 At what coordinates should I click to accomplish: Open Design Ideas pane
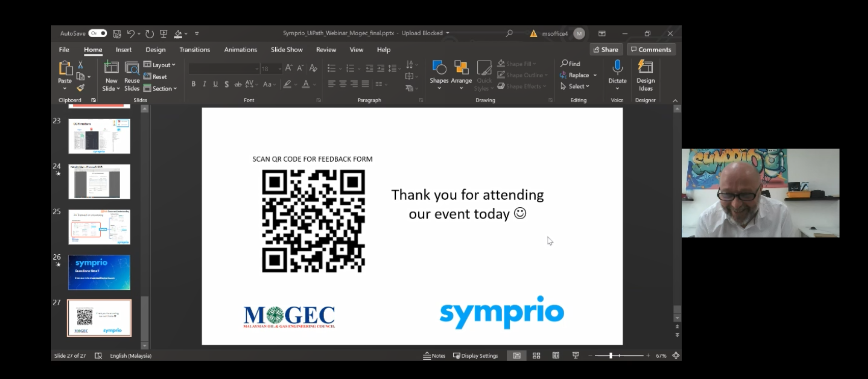pyautogui.click(x=646, y=75)
